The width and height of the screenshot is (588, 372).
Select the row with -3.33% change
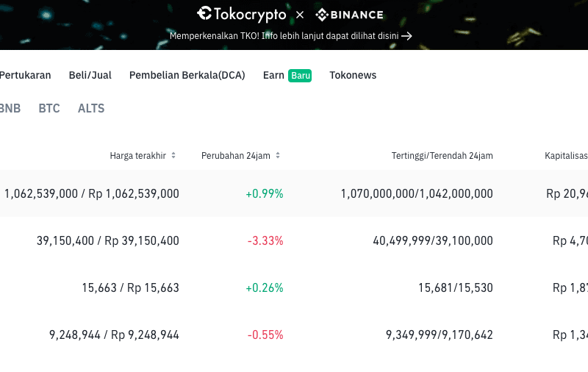[294, 240]
